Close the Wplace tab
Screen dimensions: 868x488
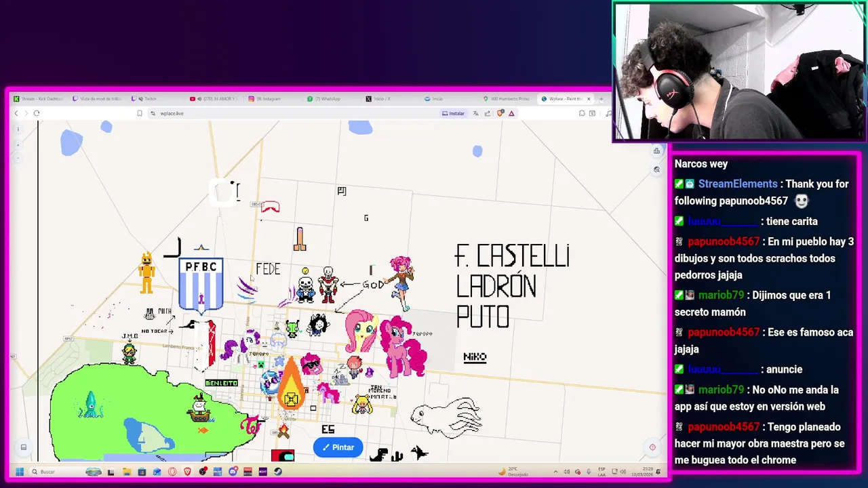click(x=589, y=99)
